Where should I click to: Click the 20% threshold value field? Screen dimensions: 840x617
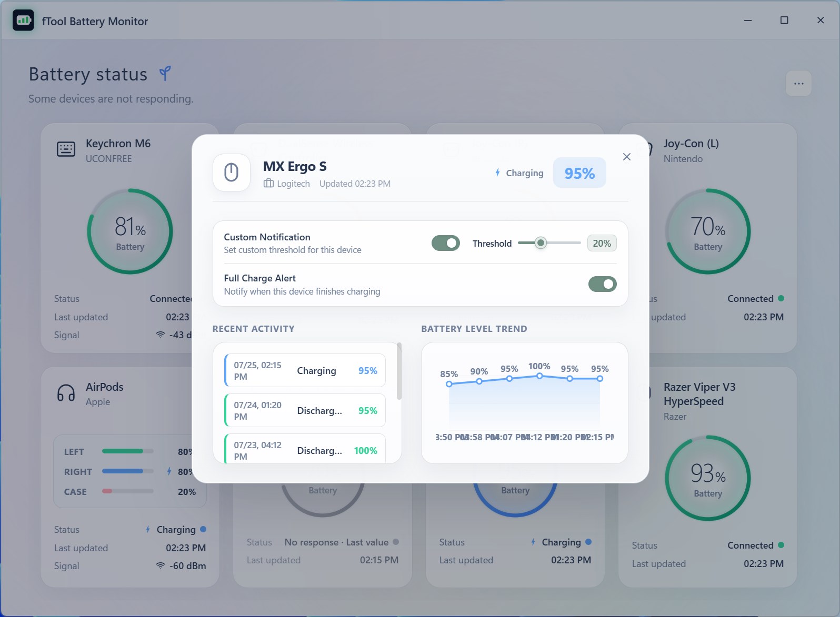tap(602, 244)
